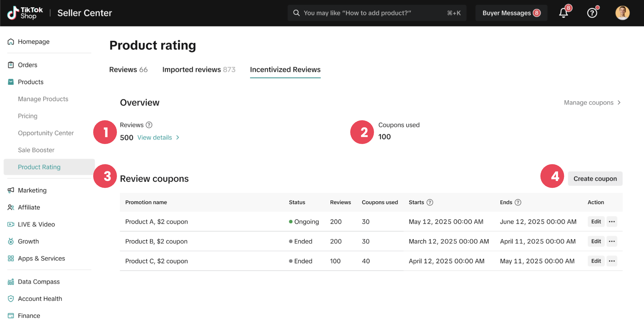Image resolution: width=644 pixels, height=330 pixels.
Task: Expand View details for Reviews overview
Action: point(155,137)
